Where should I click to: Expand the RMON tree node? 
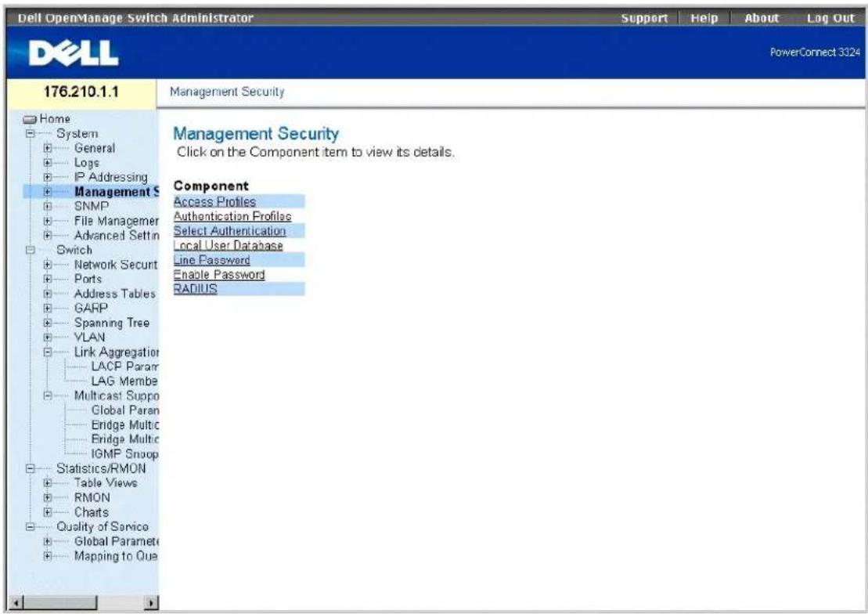point(48,497)
